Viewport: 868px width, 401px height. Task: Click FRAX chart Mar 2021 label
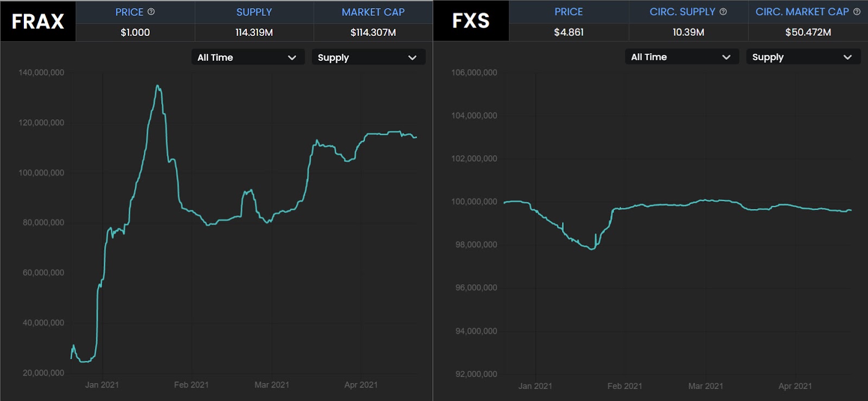(272, 385)
